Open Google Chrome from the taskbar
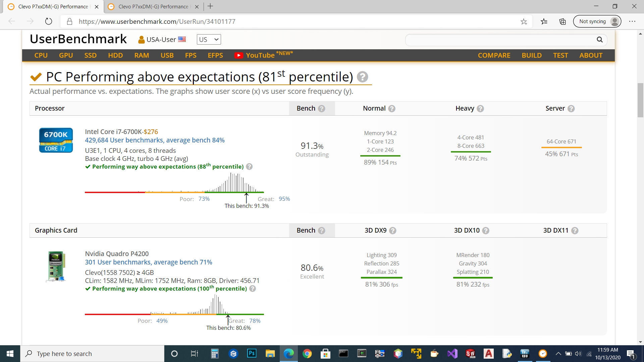This screenshot has width=644, height=362. tap(307, 353)
